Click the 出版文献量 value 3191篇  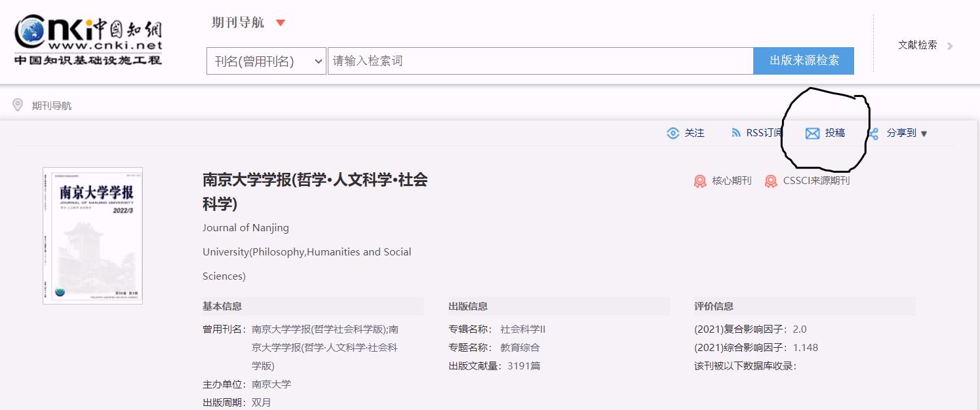tap(524, 366)
